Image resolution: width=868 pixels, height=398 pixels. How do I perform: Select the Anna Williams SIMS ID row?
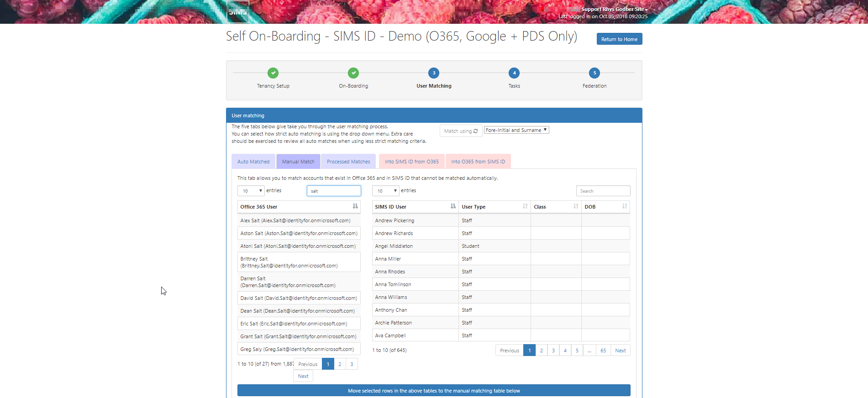click(x=501, y=297)
